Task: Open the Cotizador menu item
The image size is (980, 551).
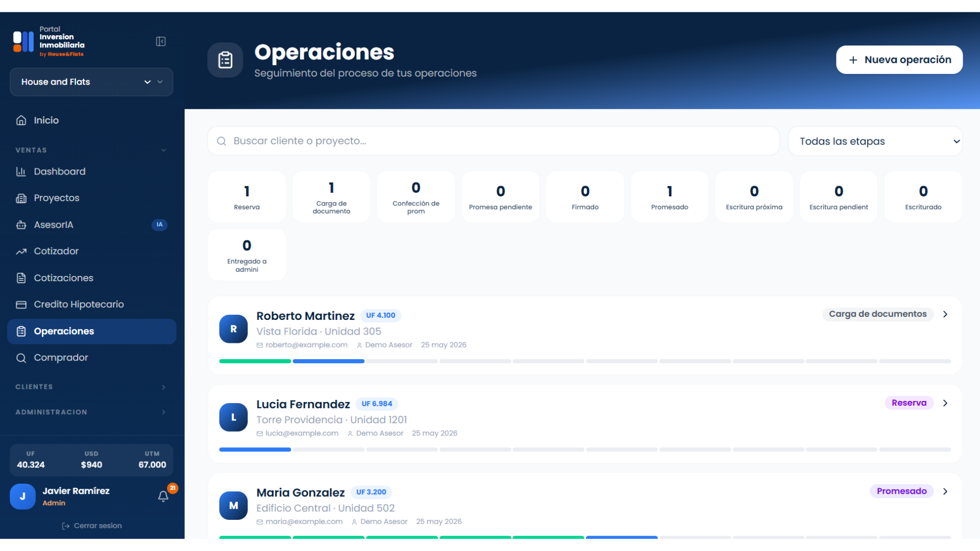Action: point(91,251)
